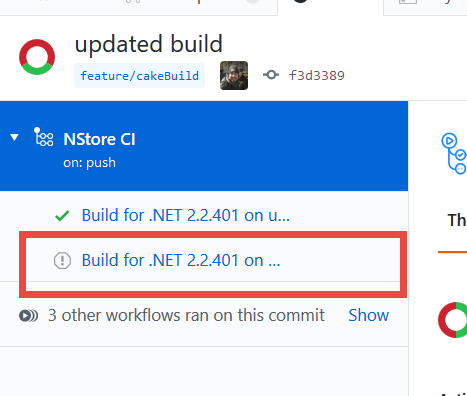The image size is (467, 396).
Task: Click the 'updated build' commit title
Action: click(149, 44)
